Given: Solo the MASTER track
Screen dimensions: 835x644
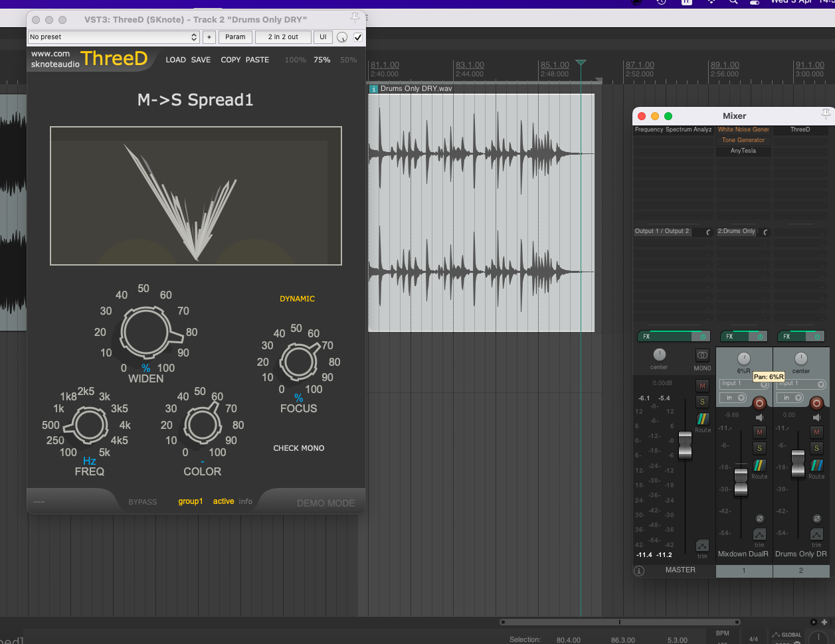Looking at the screenshot, I should point(702,402).
